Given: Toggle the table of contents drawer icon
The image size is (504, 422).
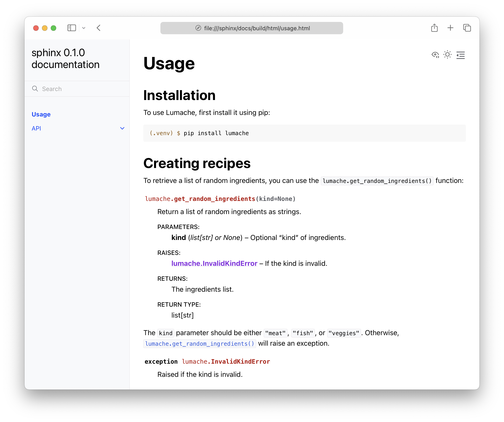Looking at the screenshot, I should (x=460, y=55).
